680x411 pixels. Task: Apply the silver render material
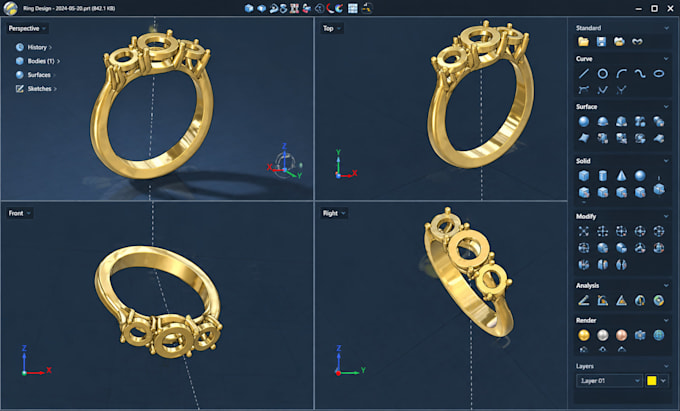coord(602,335)
